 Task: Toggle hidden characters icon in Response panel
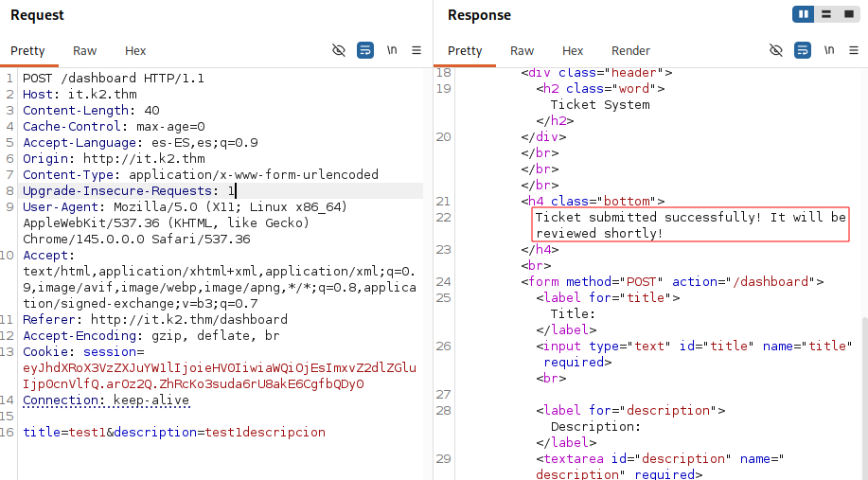pyautogui.click(x=776, y=50)
